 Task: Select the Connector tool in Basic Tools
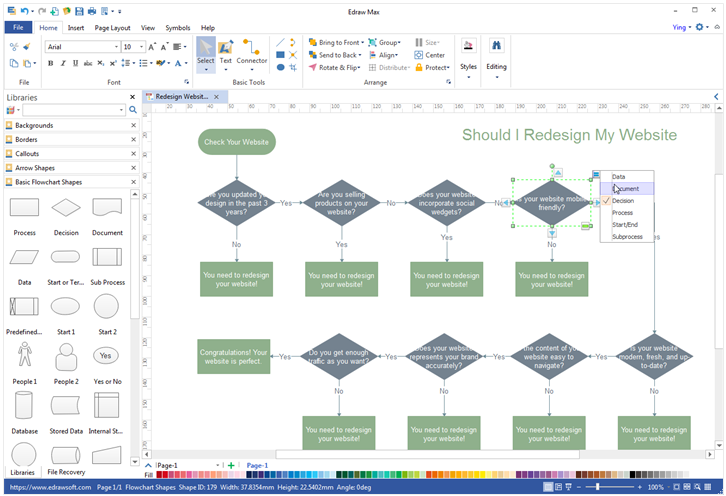click(252, 50)
